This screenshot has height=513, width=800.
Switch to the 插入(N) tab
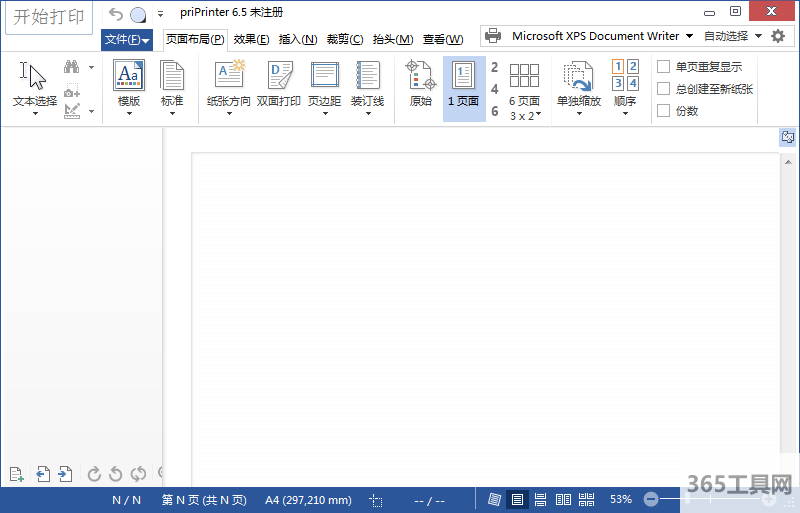[297, 39]
